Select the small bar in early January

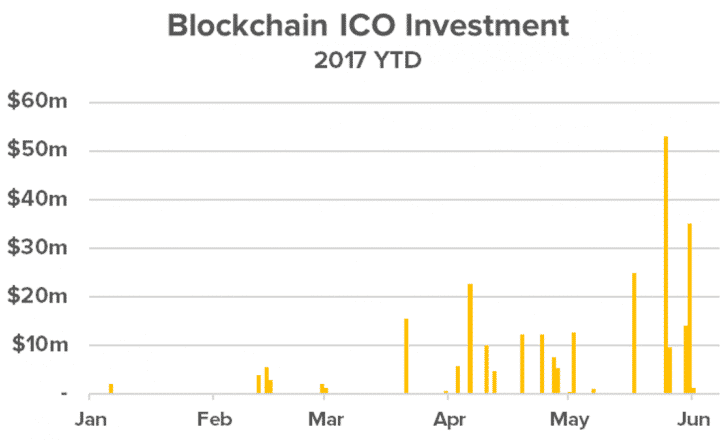point(111,388)
